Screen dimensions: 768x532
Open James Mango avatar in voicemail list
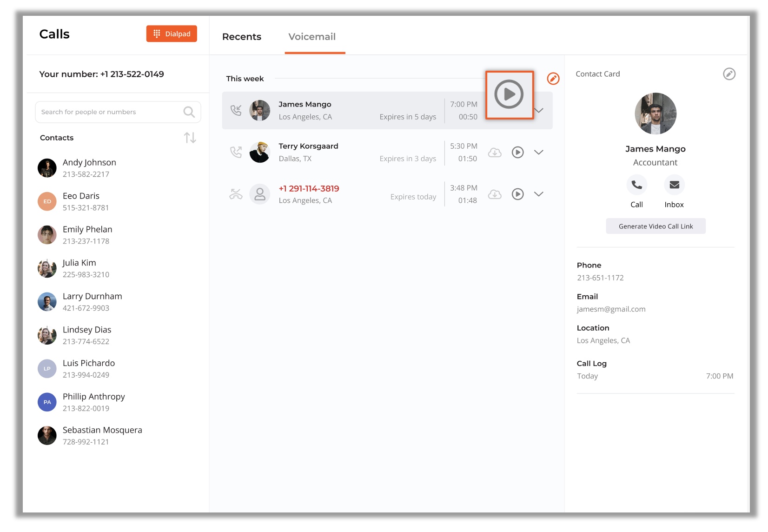(x=260, y=111)
